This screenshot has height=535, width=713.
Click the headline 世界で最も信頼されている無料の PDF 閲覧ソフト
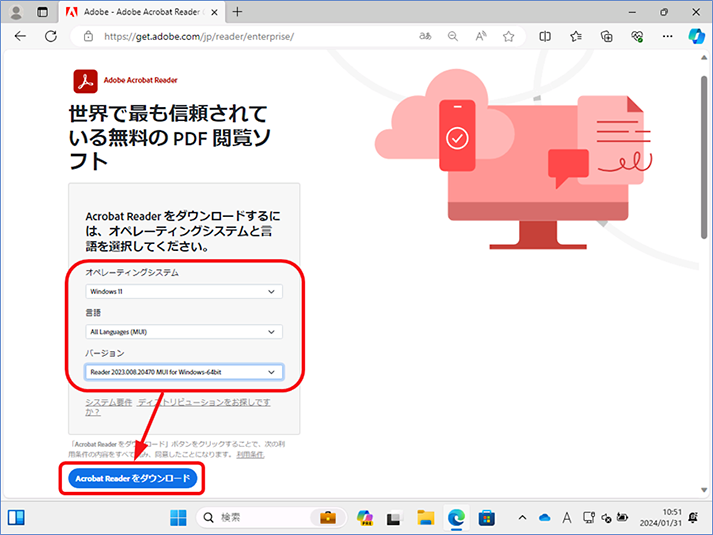(170, 137)
